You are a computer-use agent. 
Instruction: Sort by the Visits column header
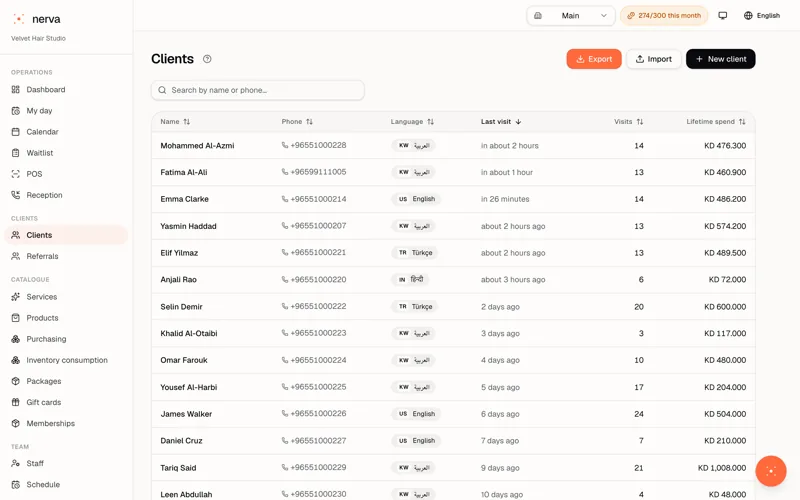point(629,122)
